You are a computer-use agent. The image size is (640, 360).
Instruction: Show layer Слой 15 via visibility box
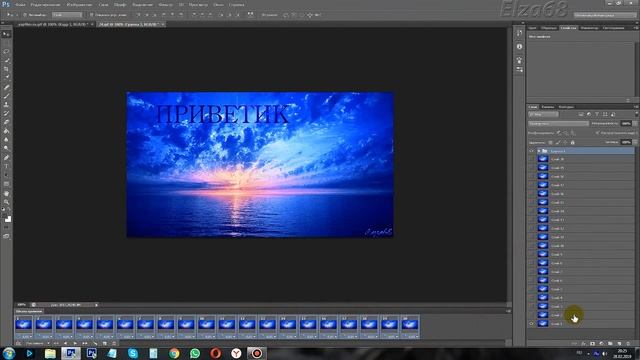(x=531, y=202)
